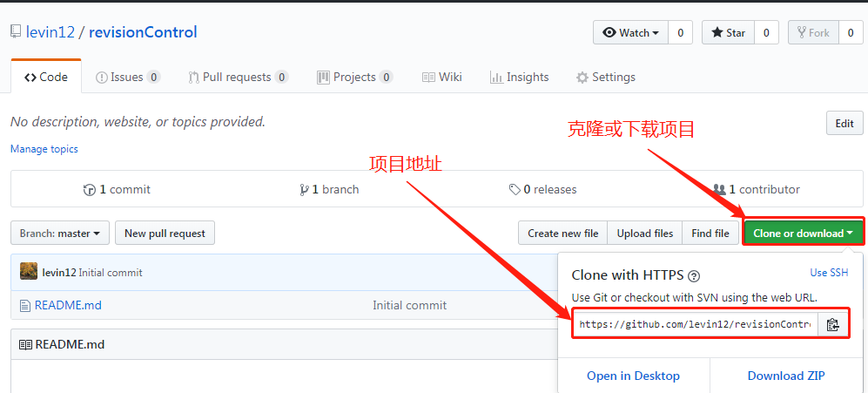The width and height of the screenshot is (868, 393).
Task: Select the HTTPS clone URL field
Action: click(x=696, y=324)
